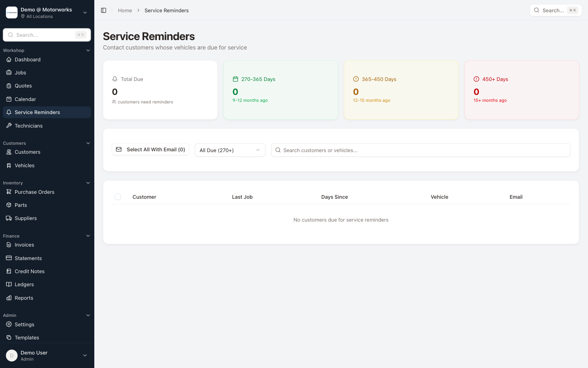The height and width of the screenshot is (368, 588).
Task: Collapse the sidebar using the panel icon
Action: click(103, 10)
